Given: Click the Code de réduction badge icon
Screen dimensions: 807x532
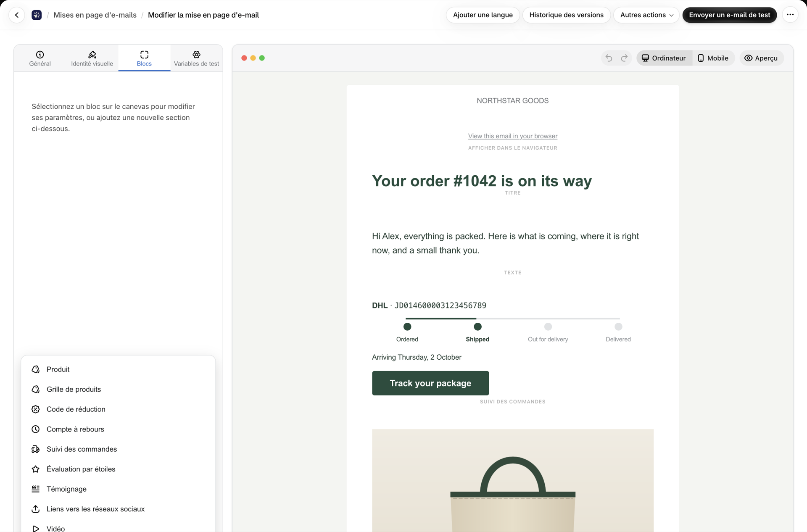Looking at the screenshot, I should click(x=36, y=409).
